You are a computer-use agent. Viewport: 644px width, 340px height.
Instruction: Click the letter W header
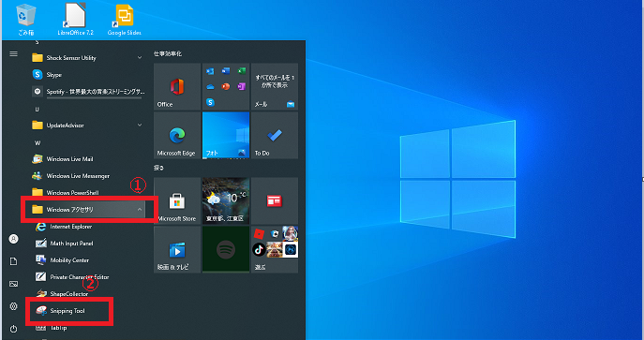(x=37, y=142)
